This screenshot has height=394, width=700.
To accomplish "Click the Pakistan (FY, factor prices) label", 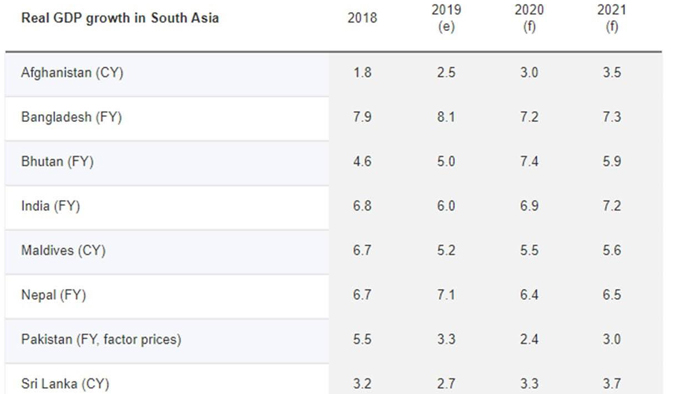I will (x=101, y=339).
